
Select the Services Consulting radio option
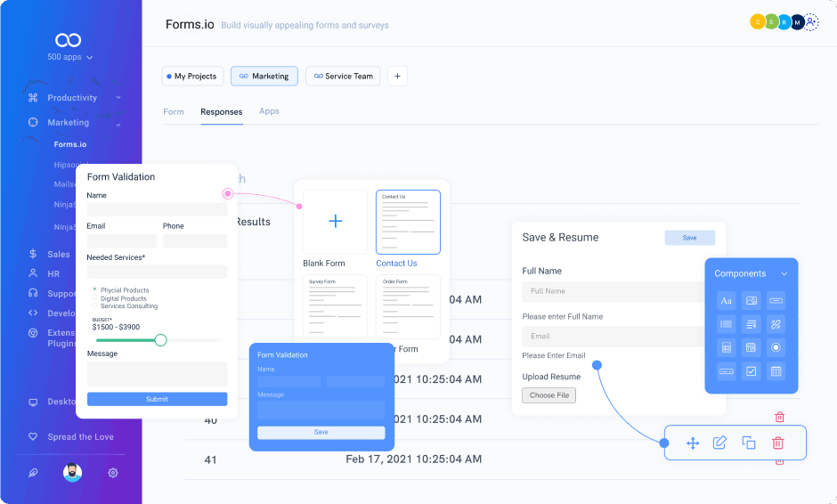(95, 305)
